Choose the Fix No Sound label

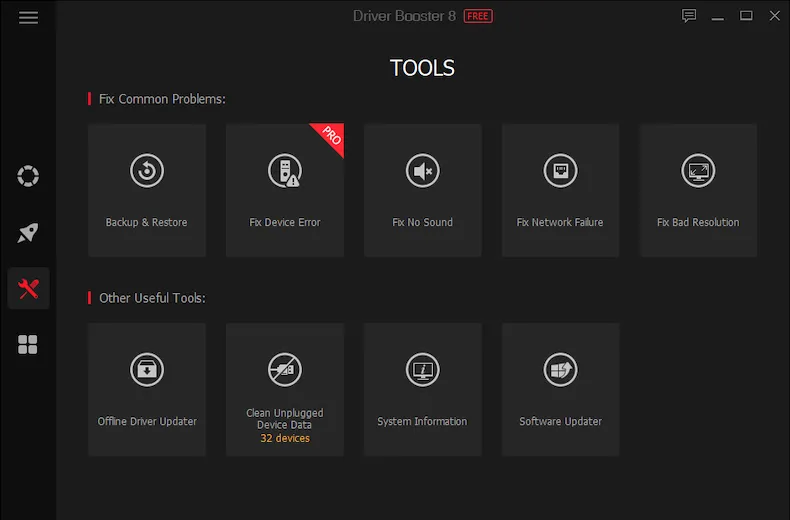[x=422, y=222]
